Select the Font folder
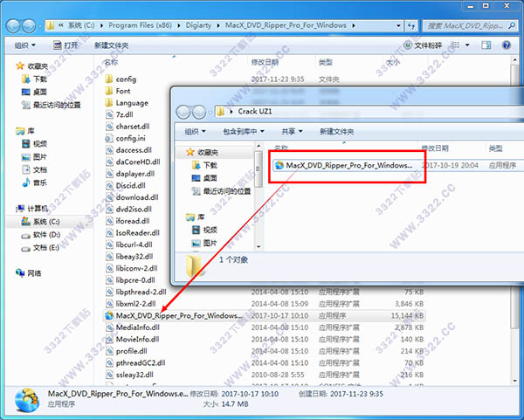Screen dimensions: 524x420 coord(118,91)
